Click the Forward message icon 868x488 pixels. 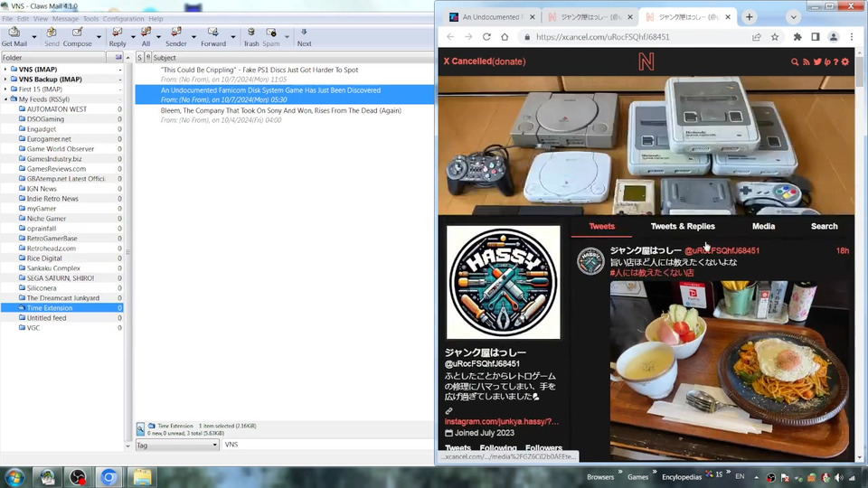click(213, 36)
